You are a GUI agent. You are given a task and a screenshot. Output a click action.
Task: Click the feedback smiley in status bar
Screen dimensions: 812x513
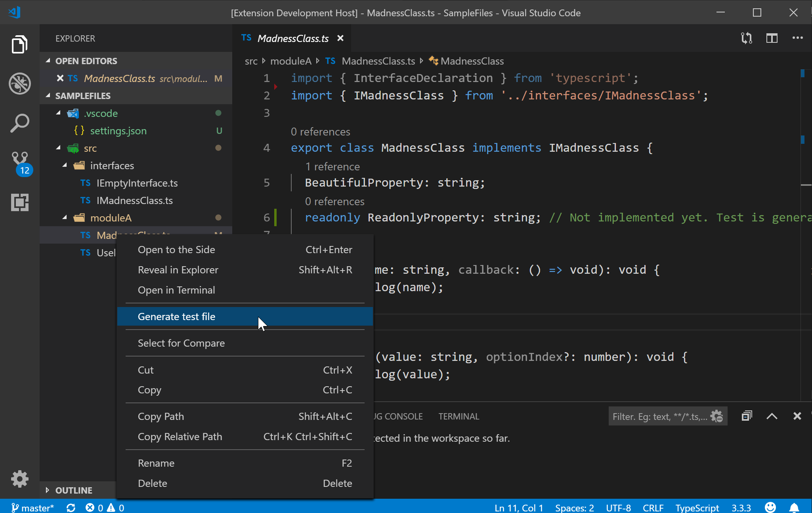(x=770, y=507)
